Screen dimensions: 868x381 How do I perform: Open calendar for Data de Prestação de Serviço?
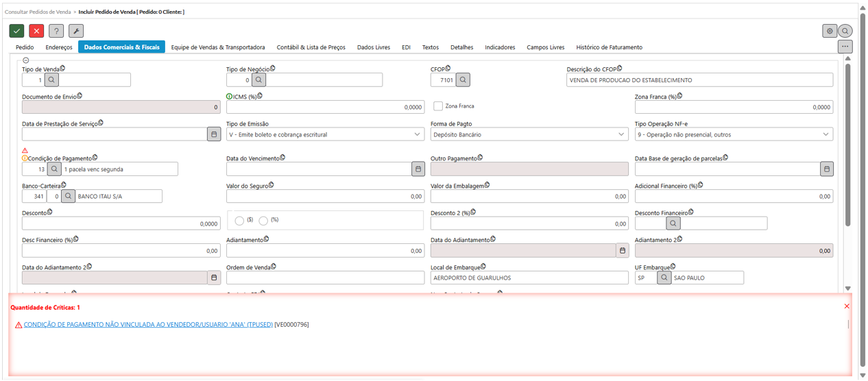pos(214,134)
